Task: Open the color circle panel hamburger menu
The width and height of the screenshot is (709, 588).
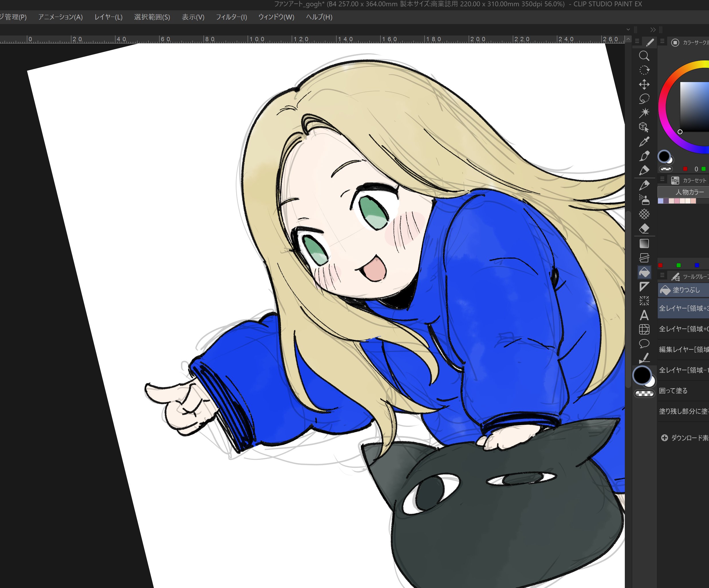Action: click(662, 41)
